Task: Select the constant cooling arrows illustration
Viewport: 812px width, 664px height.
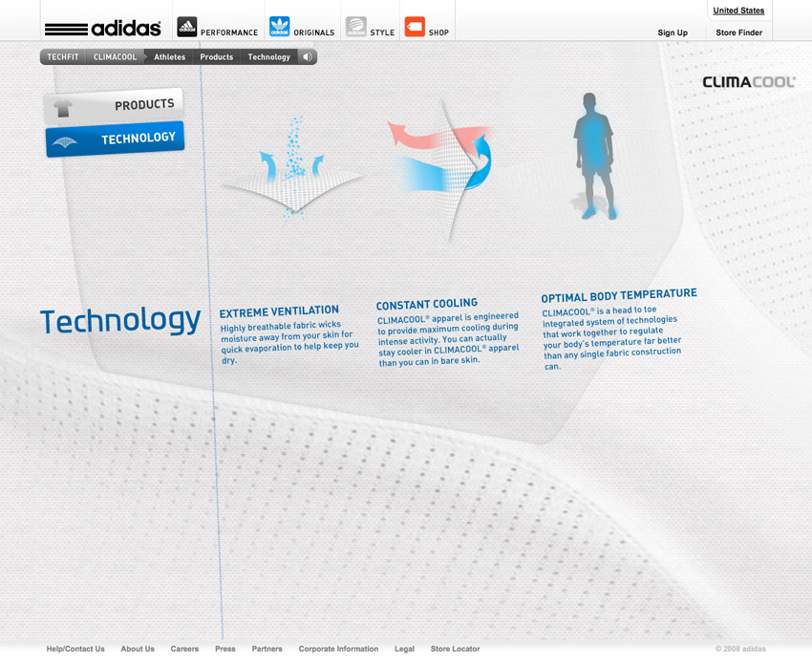Action: point(441,167)
